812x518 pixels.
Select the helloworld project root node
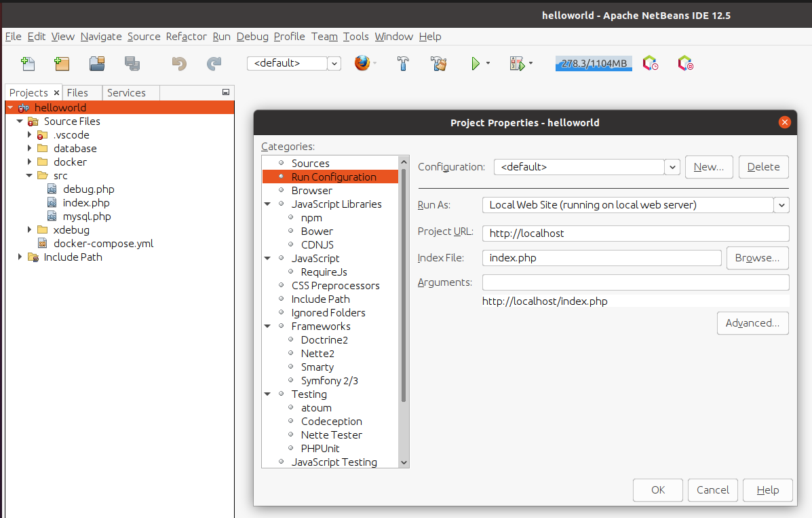pos(60,107)
